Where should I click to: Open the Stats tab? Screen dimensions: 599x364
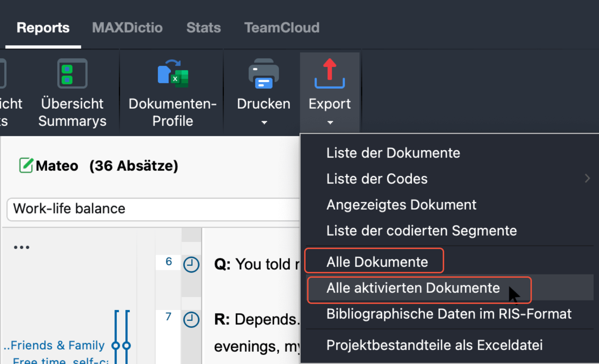[203, 28]
